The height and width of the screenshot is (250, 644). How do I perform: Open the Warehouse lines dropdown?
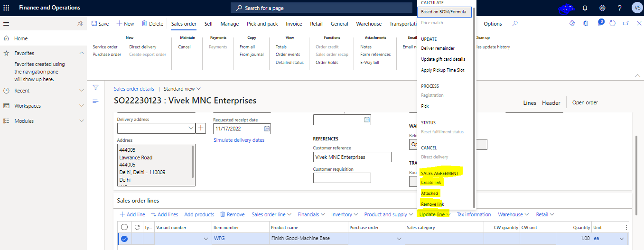click(x=513, y=214)
